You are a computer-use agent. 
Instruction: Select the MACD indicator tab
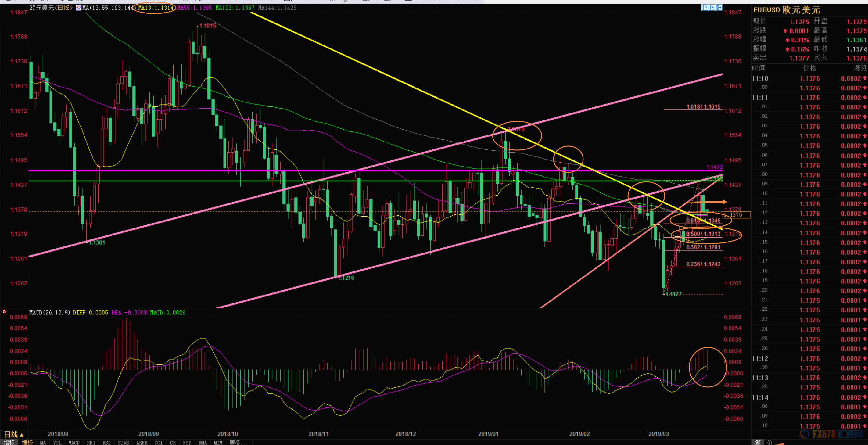click(74, 443)
